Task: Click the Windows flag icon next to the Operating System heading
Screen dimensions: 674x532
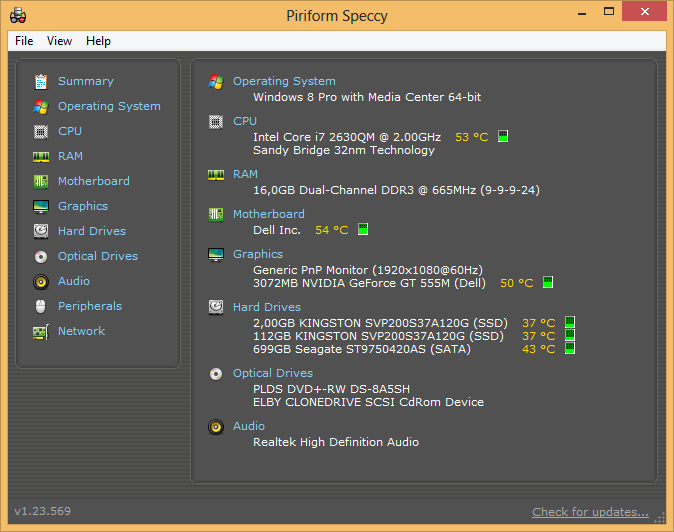Action: 216,82
